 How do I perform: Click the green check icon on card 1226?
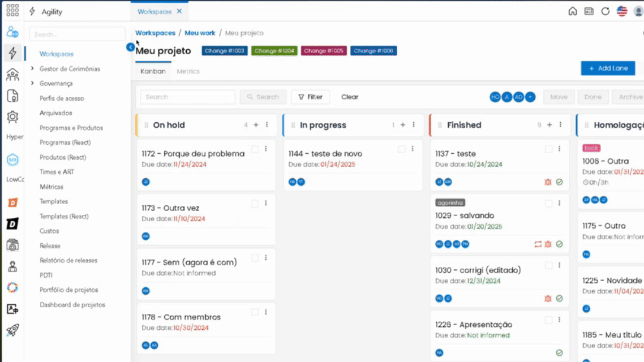559,352
